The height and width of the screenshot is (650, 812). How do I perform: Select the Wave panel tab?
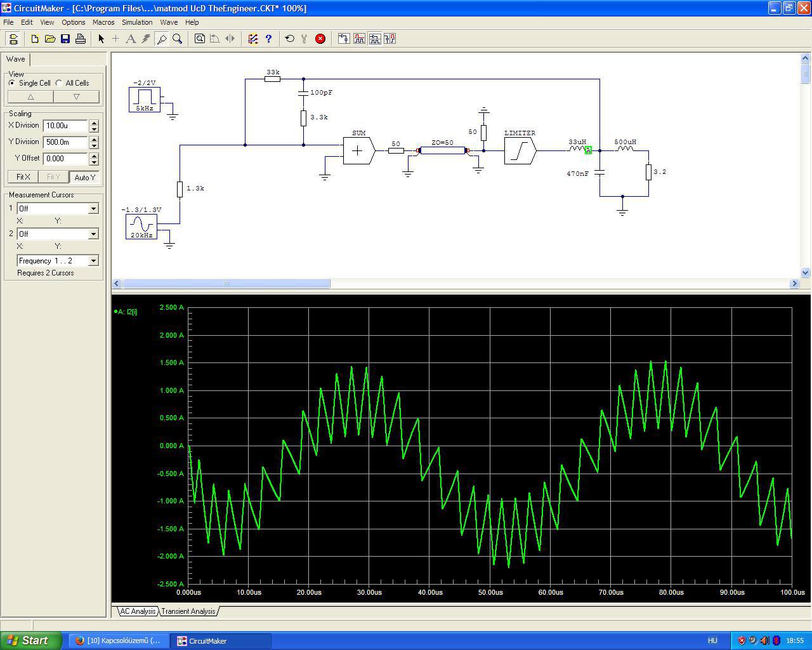(16, 59)
